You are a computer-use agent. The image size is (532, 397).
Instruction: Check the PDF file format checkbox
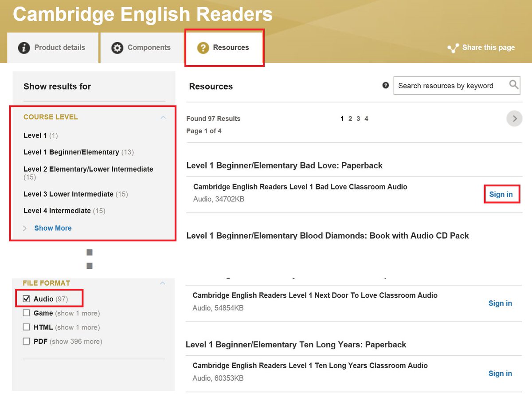click(x=26, y=342)
